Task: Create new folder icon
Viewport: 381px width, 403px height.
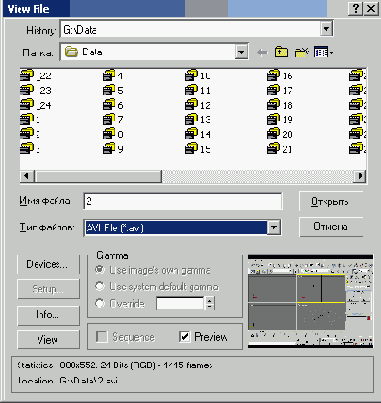Action: tap(302, 52)
